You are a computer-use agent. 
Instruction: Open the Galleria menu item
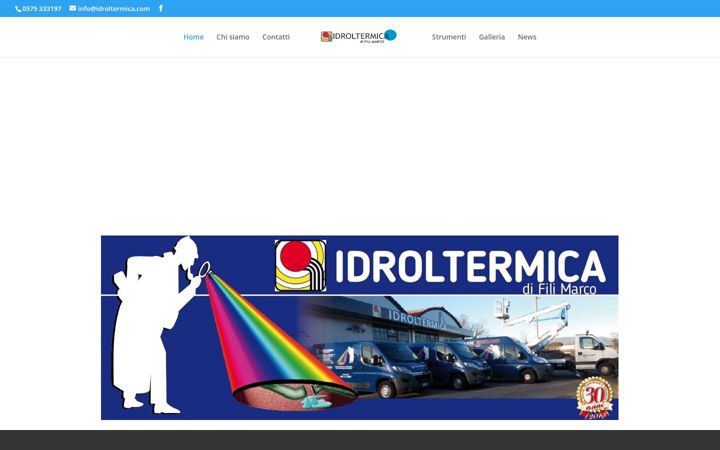click(x=492, y=37)
